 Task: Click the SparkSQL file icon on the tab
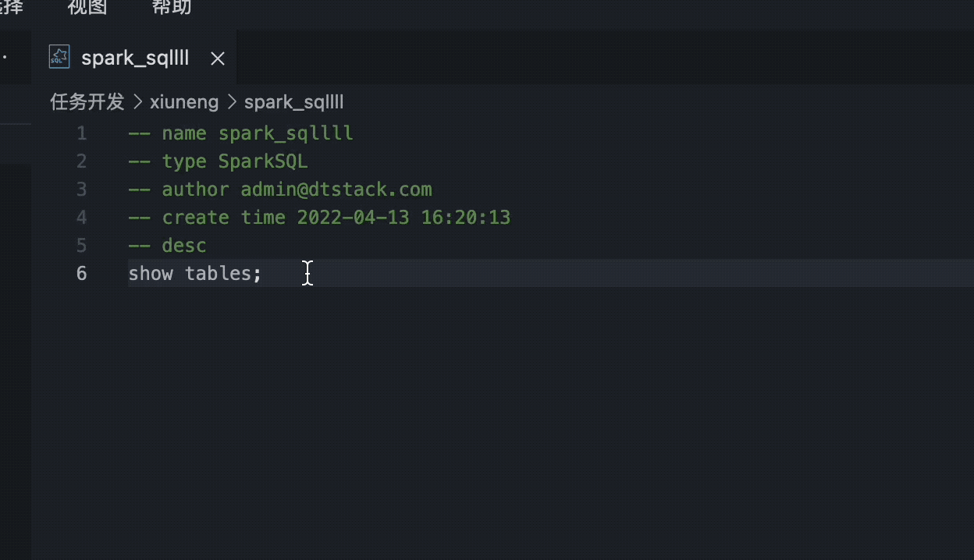click(x=59, y=56)
